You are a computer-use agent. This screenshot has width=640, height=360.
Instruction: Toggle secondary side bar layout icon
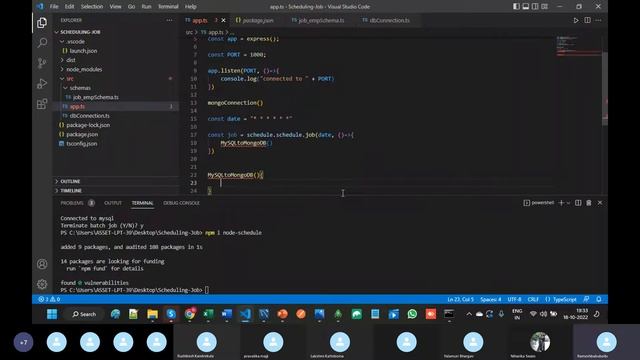point(535,7)
